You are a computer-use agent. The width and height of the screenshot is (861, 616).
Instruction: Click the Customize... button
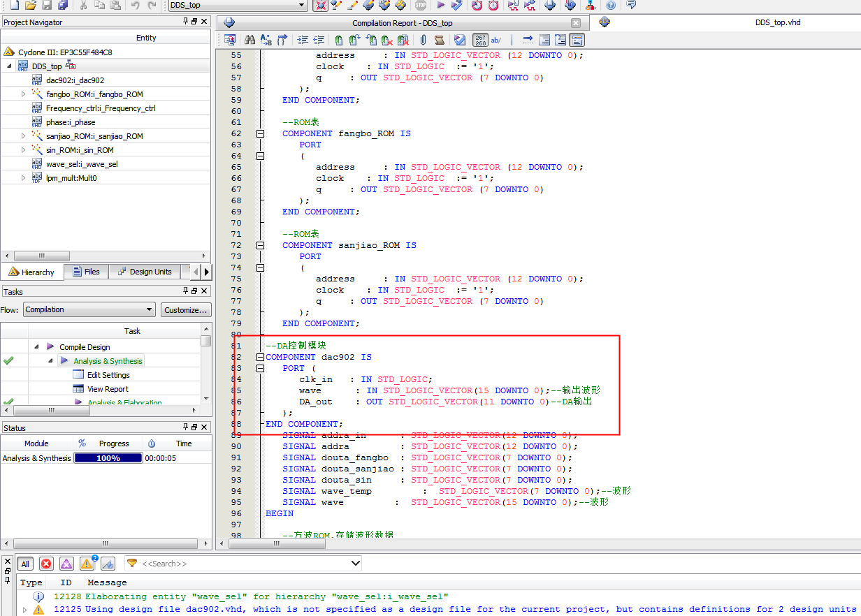tap(186, 309)
